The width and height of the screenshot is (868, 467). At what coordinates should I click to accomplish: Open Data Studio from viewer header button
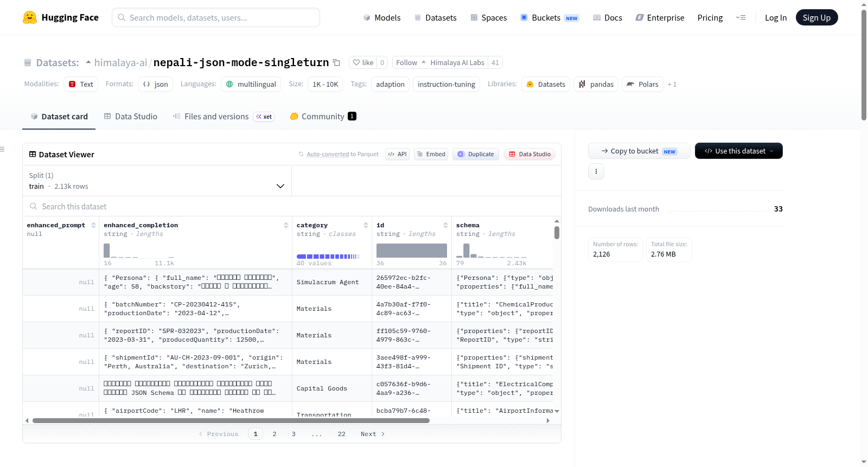click(x=529, y=154)
